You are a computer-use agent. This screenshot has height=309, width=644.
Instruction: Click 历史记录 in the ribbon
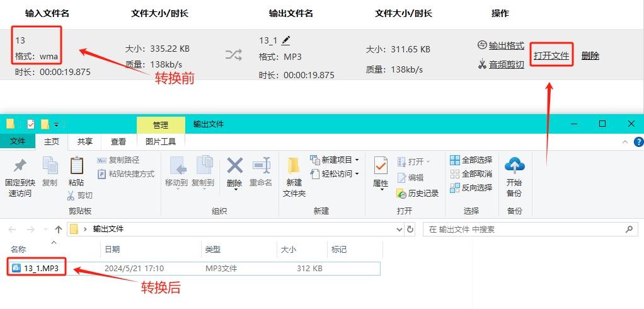point(418,193)
